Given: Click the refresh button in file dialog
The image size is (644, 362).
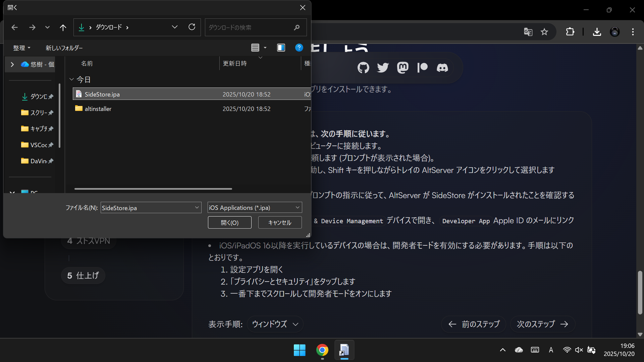Looking at the screenshot, I should click(192, 27).
